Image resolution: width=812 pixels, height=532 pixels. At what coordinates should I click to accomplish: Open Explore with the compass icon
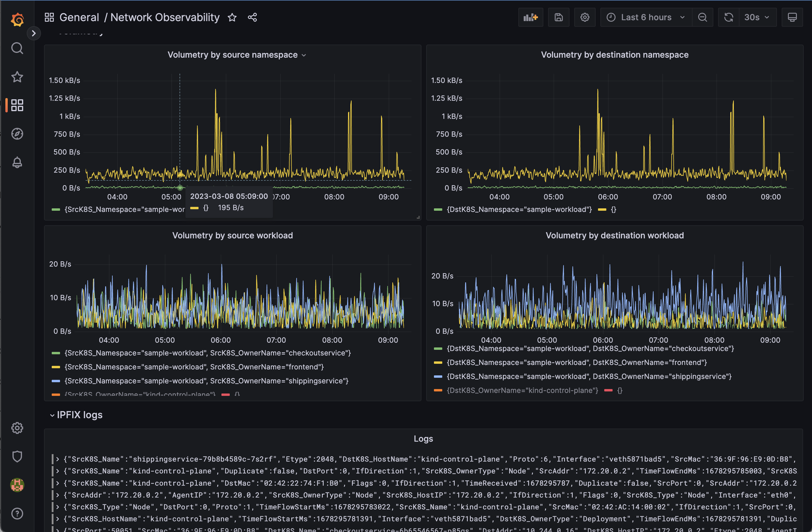point(17,134)
